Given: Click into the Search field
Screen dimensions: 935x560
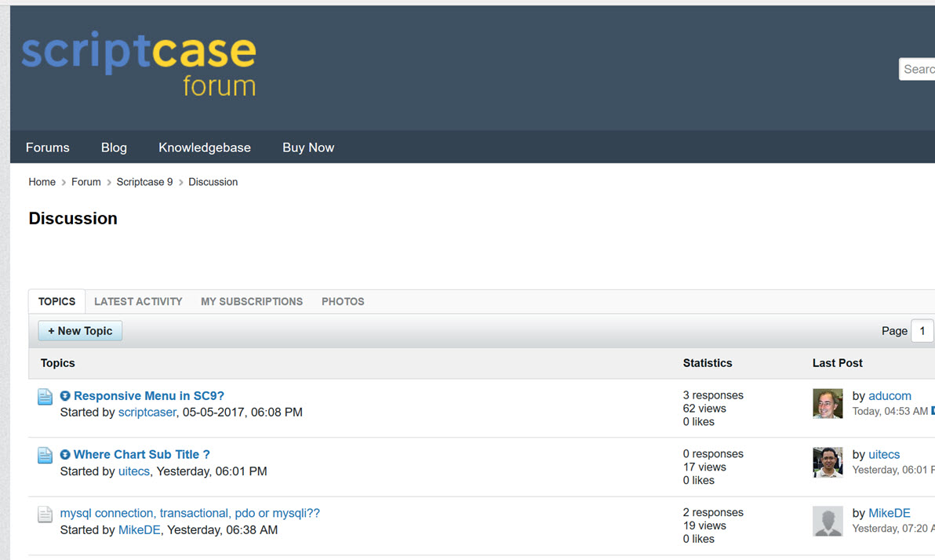Looking at the screenshot, I should point(917,69).
